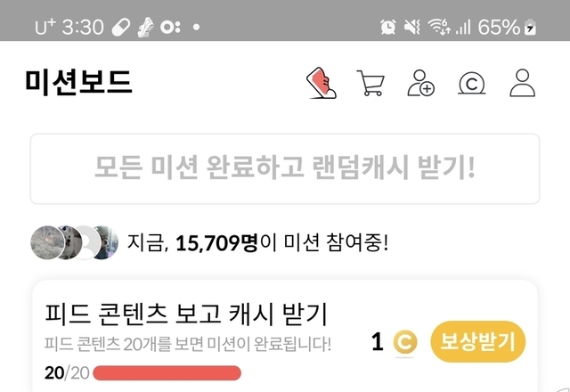Tap the shoe notification icon in status bar
Image resolution: width=570 pixels, height=392 pixels.
[x=145, y=28]
